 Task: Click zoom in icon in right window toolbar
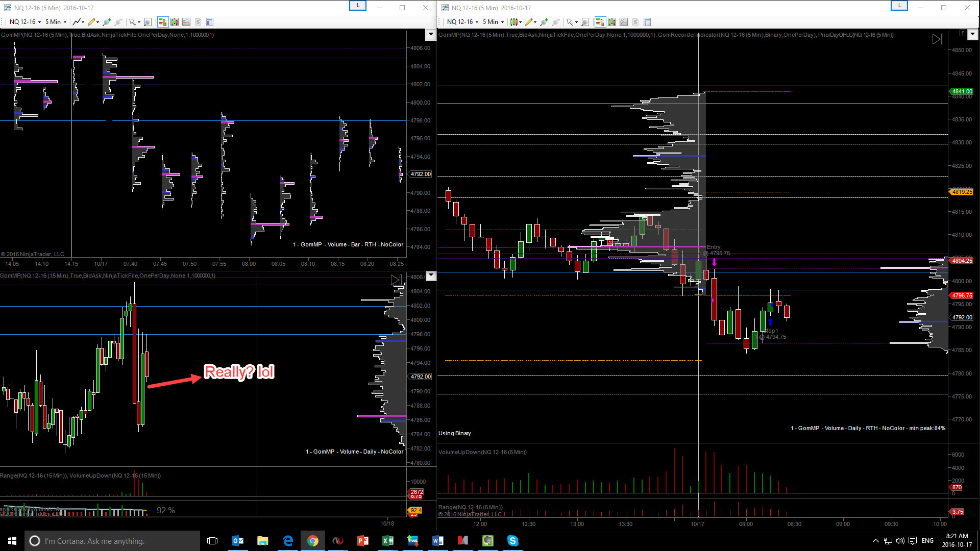coord(544,22)
